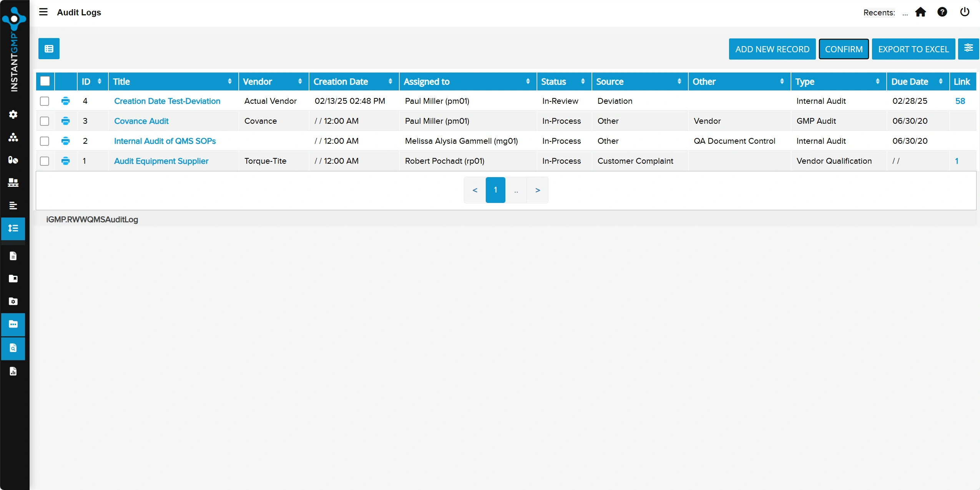Open the gear settings sidebar icon
This screenshot has width=980, height=490.
click(x=13, y=115)
